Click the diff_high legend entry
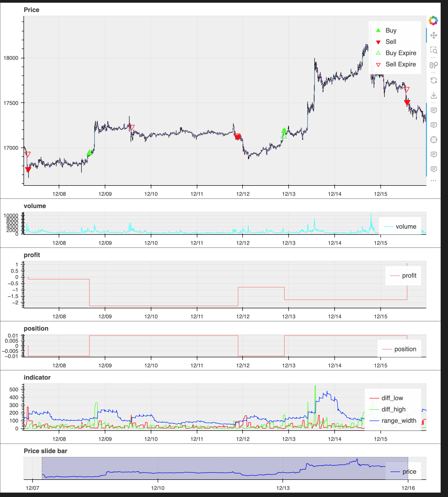Image resolution: width=448 pixels, height=497 pixels. 393,409
